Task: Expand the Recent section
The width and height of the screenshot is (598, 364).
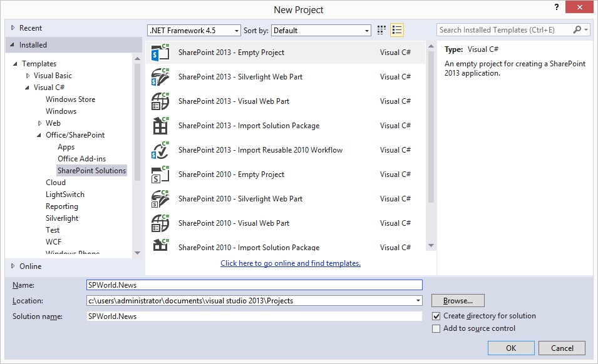Action: [13, 28]
